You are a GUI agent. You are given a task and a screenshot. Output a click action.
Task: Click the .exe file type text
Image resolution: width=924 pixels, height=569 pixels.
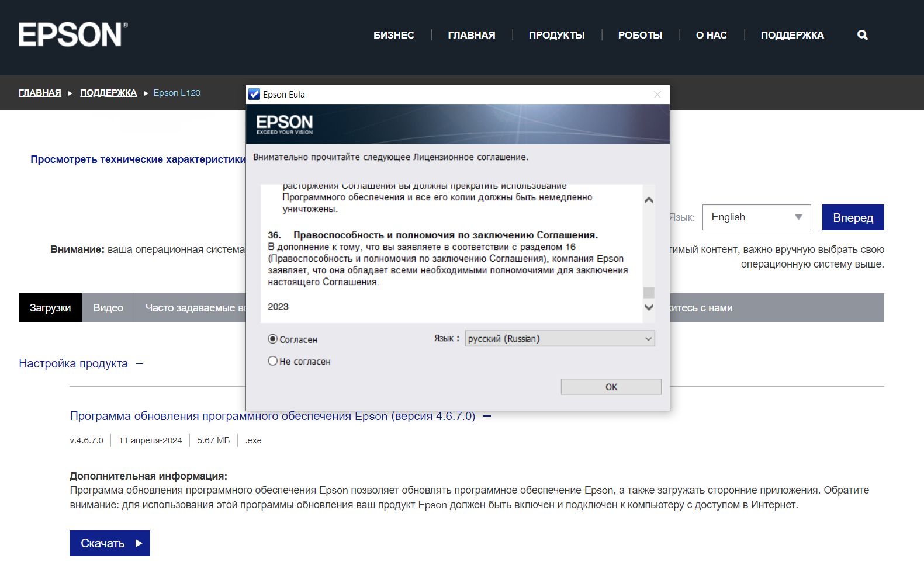click(253, 440)
